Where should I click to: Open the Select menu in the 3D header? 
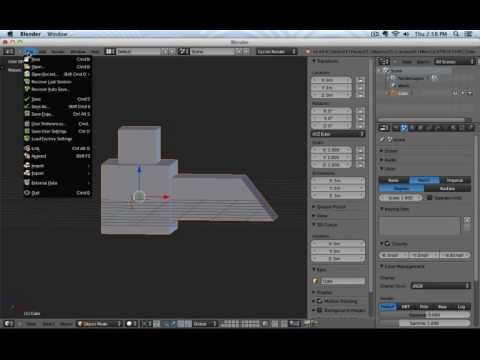tap(48, 324)
